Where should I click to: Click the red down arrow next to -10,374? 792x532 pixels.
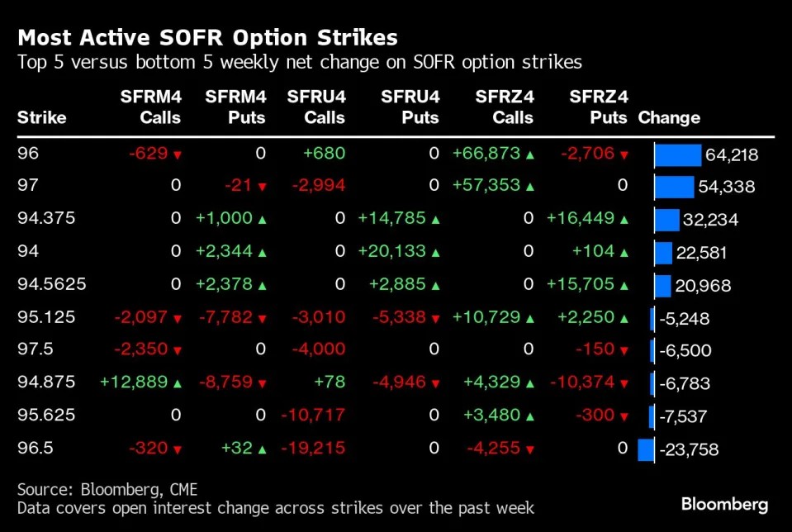coord(624,384)
